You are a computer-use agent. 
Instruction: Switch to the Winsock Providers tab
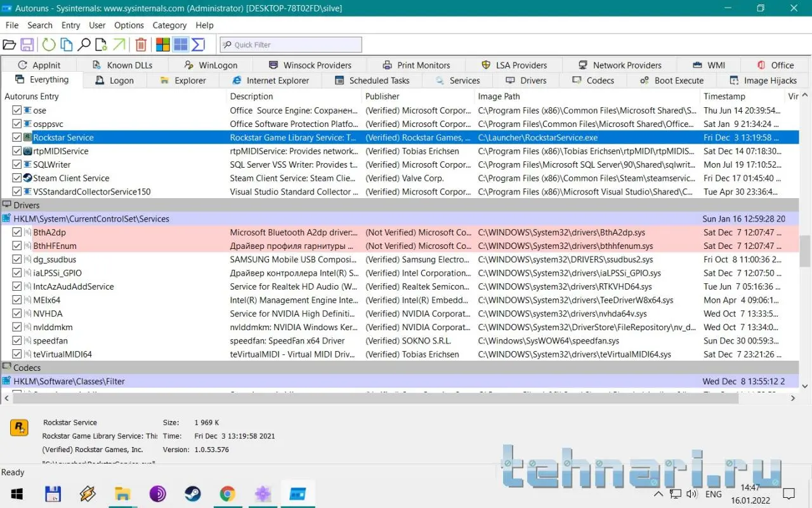point(310,65)
